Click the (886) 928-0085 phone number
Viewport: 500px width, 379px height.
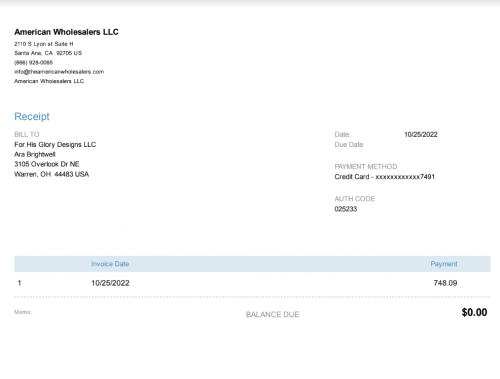point(33,62)
